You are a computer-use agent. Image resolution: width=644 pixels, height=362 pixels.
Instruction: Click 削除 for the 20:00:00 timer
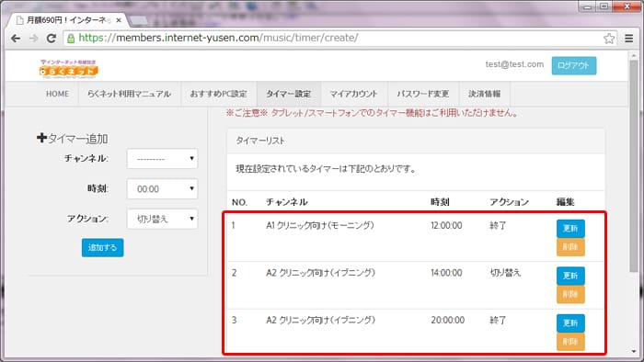click(x=570, y=342)
